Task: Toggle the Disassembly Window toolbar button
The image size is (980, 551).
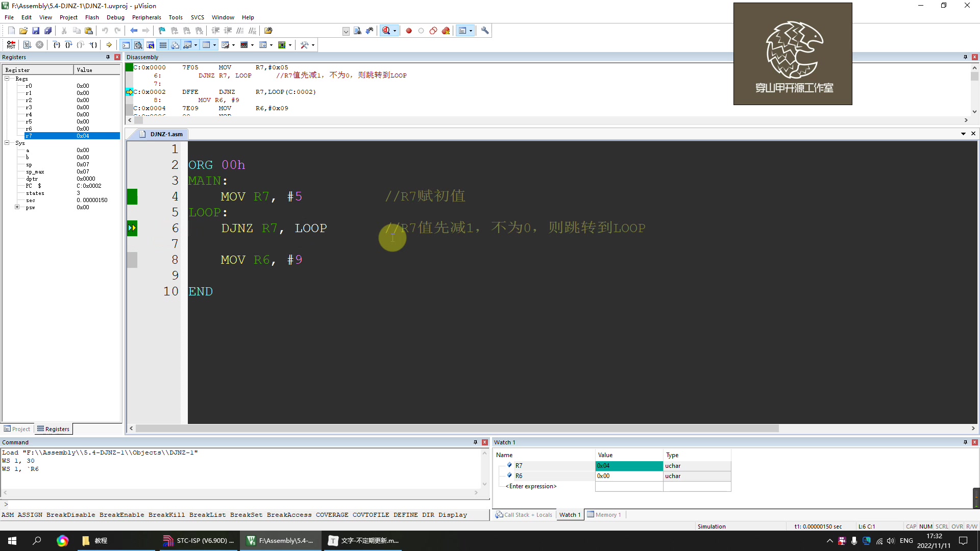Action: tap(138, 45)
